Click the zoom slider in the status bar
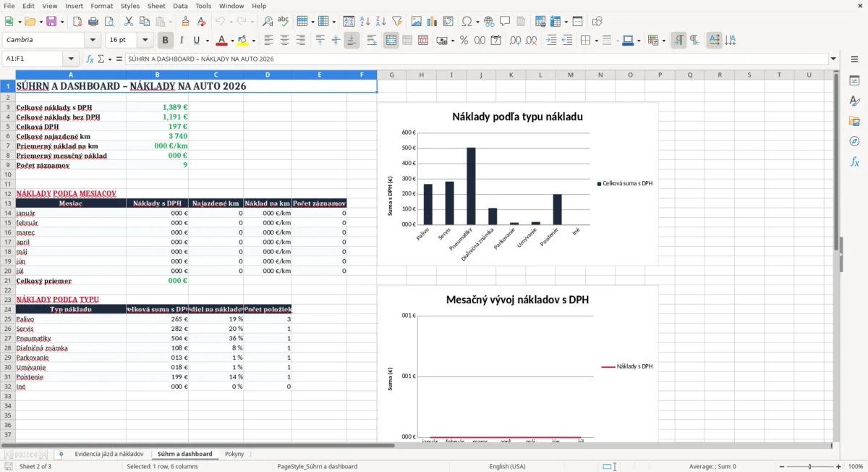Viewport: 868px width, 472px height. [x=809, y=466]
